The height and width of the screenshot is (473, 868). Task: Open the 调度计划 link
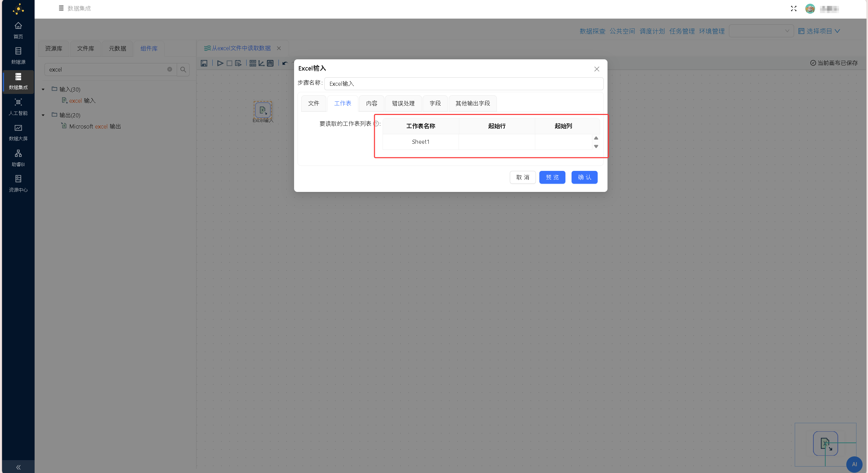[x=652, y=31]
